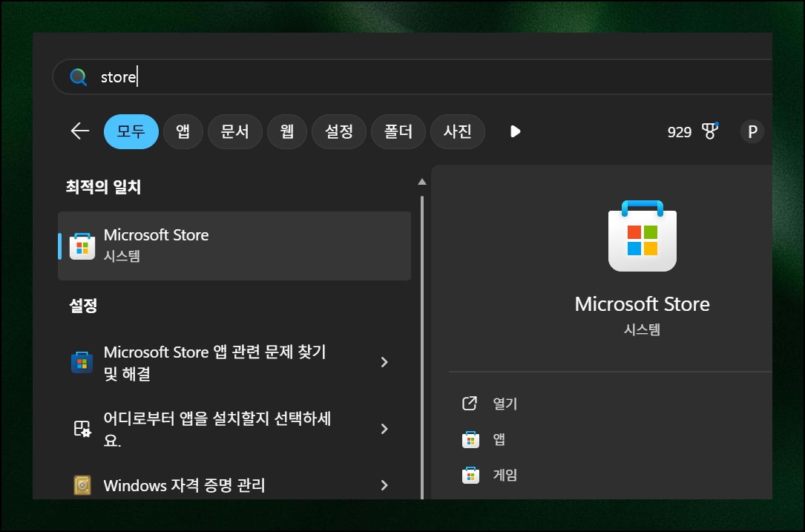Image resolution: width=805 pixels, height=532 pixels.
Task: Click the search box containing 'store'
Action: pos(413,77)
